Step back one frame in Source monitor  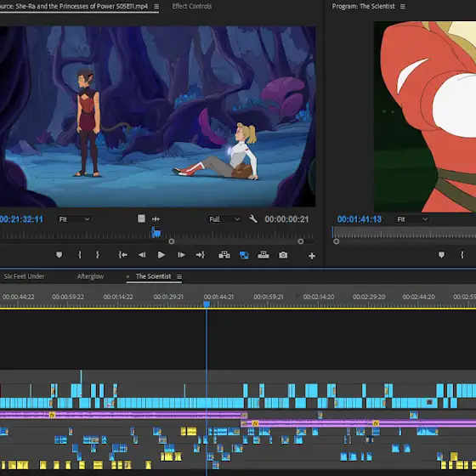[x=142, y=255]
